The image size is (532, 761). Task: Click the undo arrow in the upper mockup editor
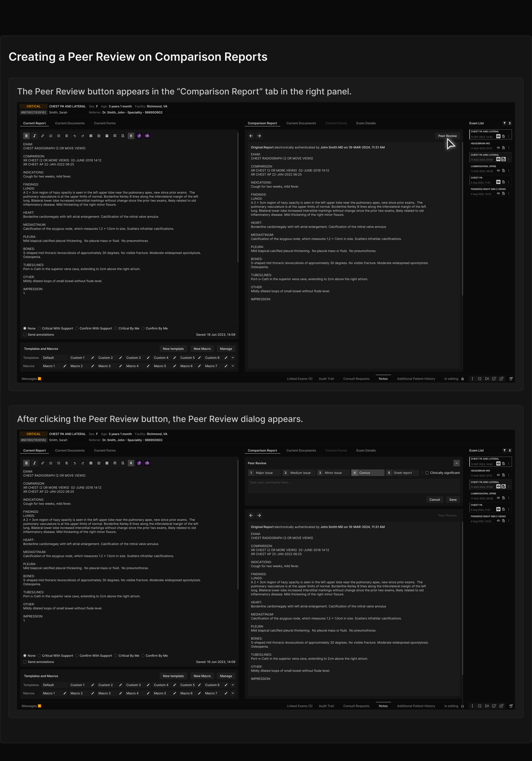(75, 136)
